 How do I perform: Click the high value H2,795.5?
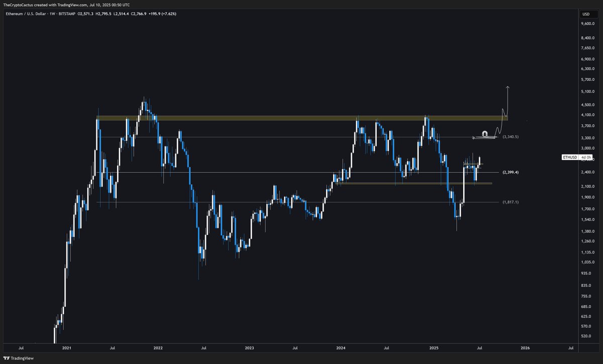tap(103, 14)
